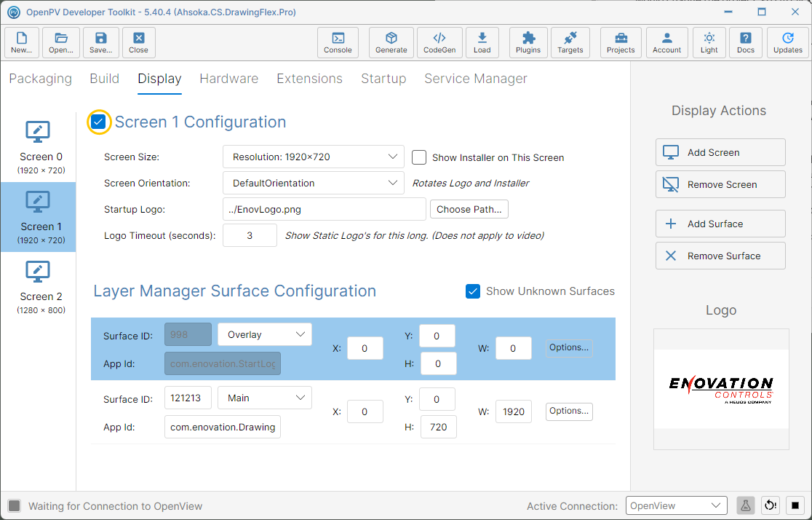Click the connection status indicator square
The height and width of the screenshot is (520, 812).
tap(15, 506)
